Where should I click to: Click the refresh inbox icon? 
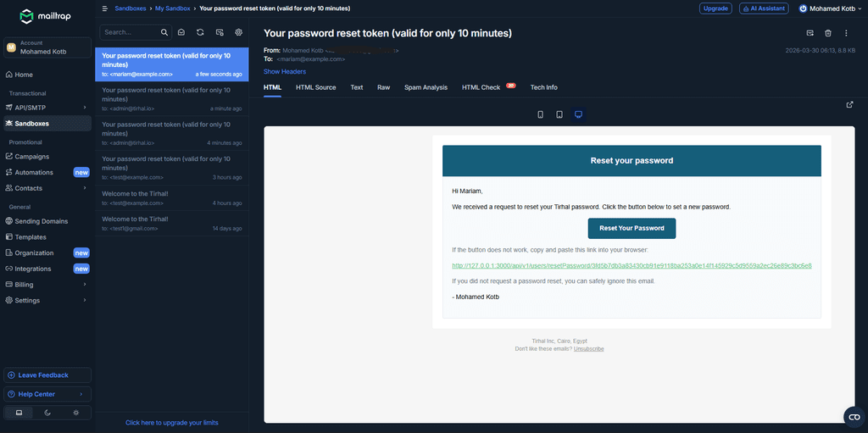(200, 32)
